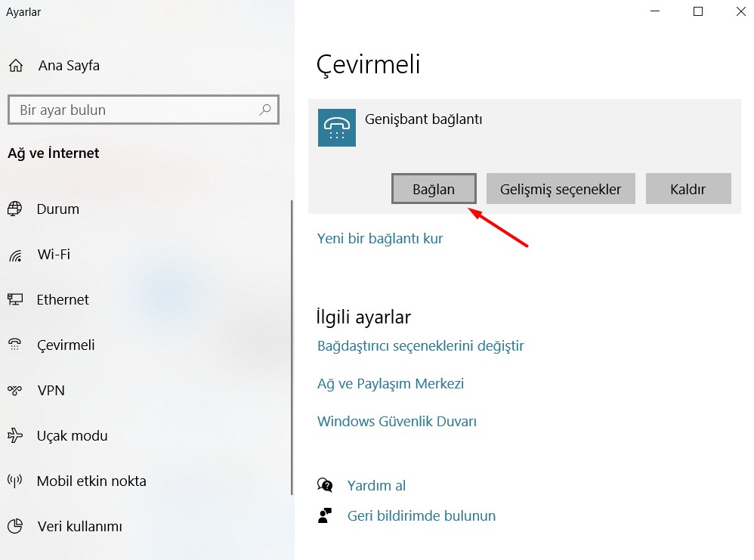Click the Wi-Fi signal icon

point(15,255)
